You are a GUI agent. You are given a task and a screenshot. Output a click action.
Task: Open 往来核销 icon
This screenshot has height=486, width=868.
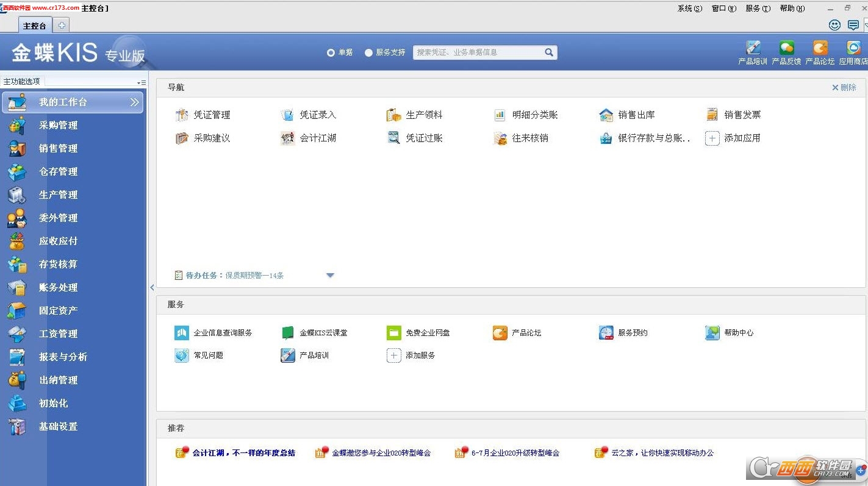tap(500, 138)
